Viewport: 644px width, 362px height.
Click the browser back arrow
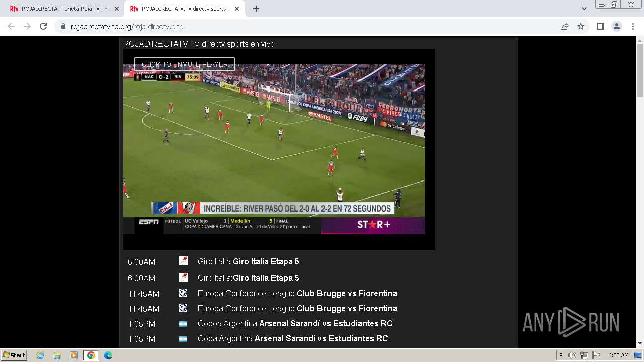(x=11, y=26)
